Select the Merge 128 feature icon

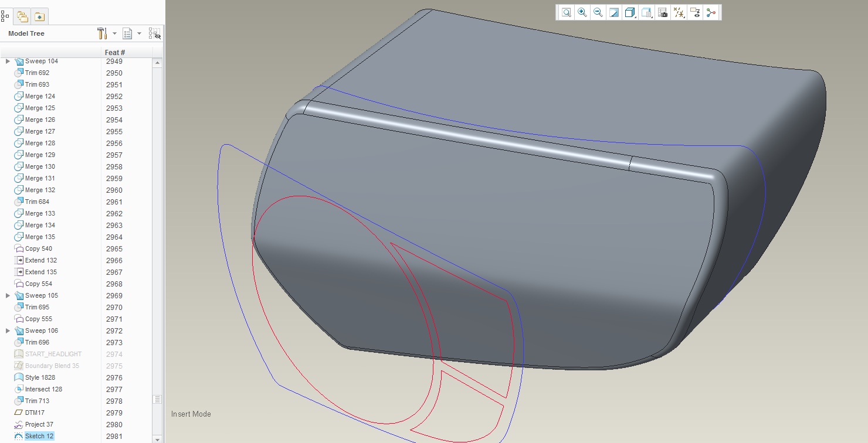coord(19,143)
